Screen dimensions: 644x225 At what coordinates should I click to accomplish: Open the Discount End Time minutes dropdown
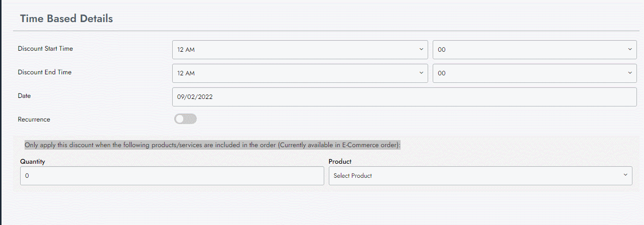[x=535, y=73]
